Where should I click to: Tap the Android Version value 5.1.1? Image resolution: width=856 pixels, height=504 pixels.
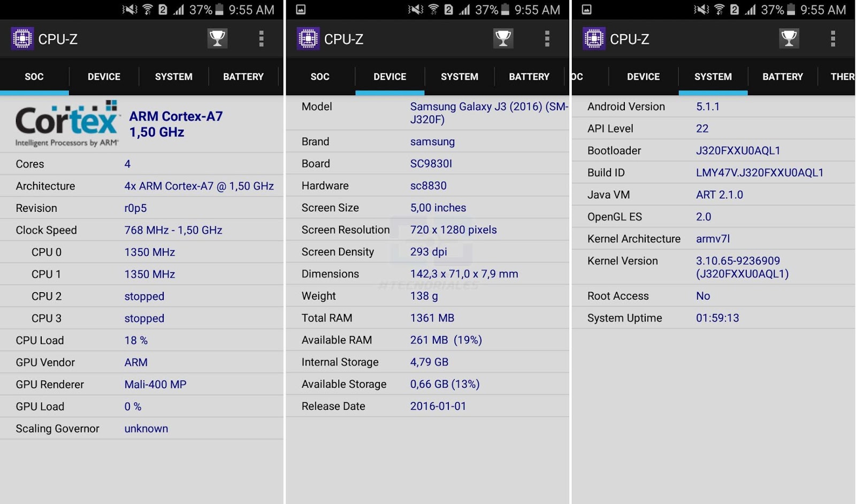(x=707, y=106)
